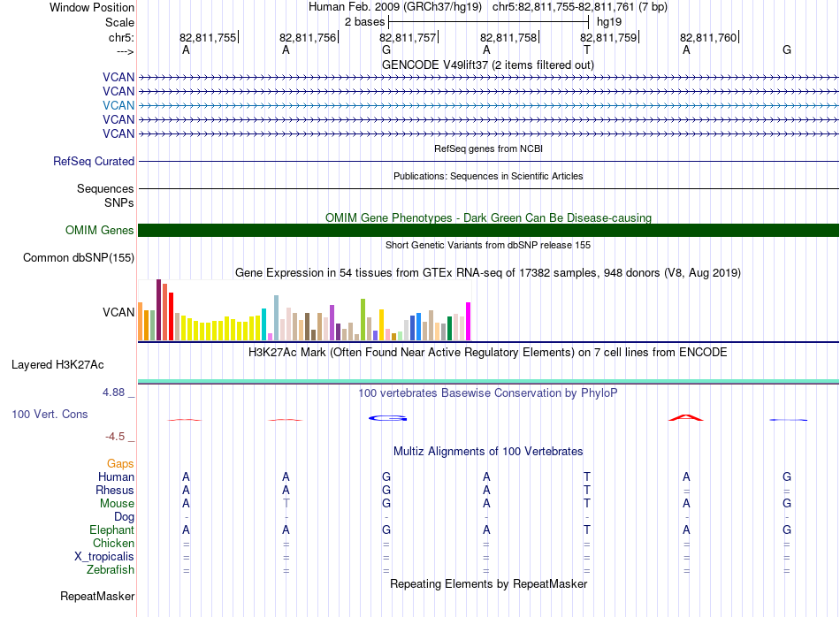The height and width of the screenshot is (617, 840).
Task: Click the light-blue VCAN transcript label
Action: click(118, 105)
